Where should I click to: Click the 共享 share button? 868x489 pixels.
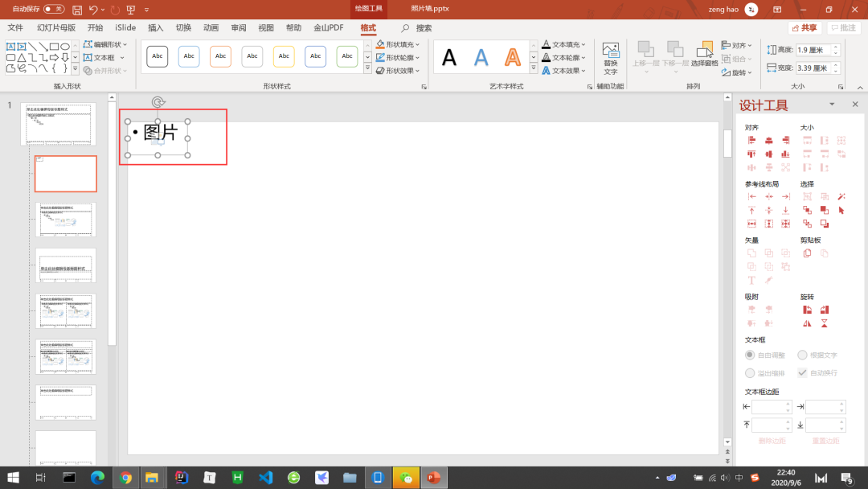pos(805,27)
